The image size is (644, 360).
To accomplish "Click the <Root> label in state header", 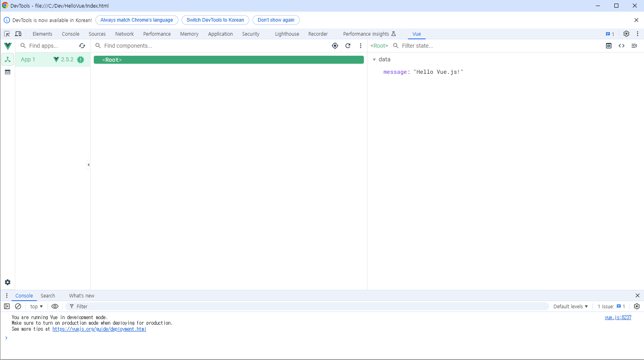I will (379, 46).
